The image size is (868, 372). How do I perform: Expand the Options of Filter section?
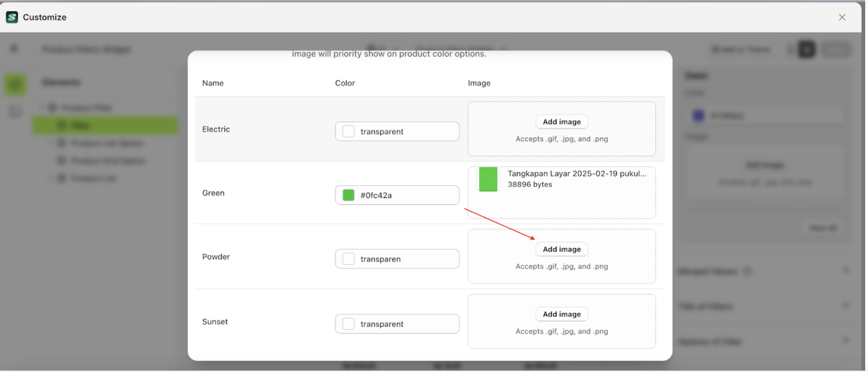click(x=845, y=341)
